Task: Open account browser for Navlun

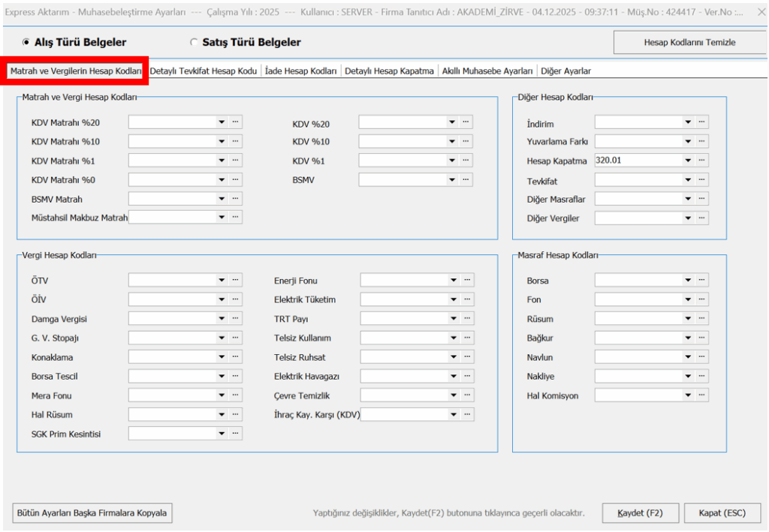Action: (702, 356)
